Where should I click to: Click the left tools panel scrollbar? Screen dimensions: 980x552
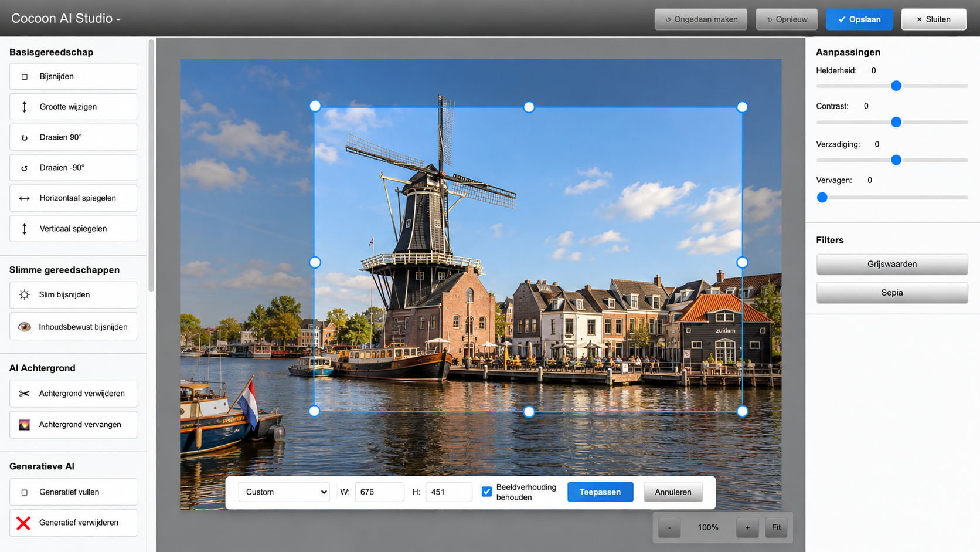pos(151,166)
